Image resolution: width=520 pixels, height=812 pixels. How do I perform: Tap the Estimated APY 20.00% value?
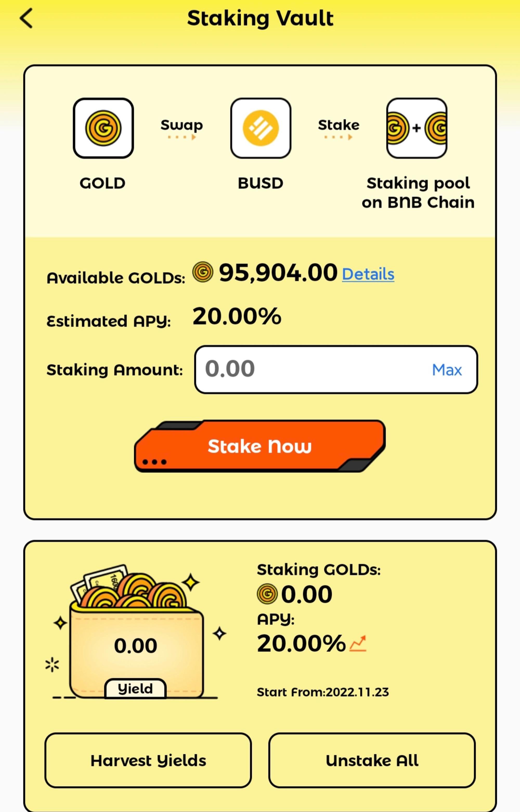tap(237, 316)
